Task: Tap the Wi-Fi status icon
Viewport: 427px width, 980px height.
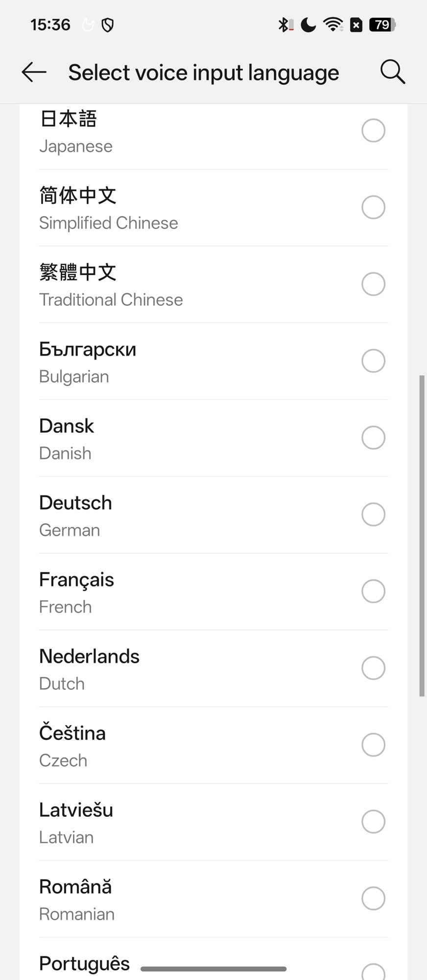Action: [x=333, y=24]
